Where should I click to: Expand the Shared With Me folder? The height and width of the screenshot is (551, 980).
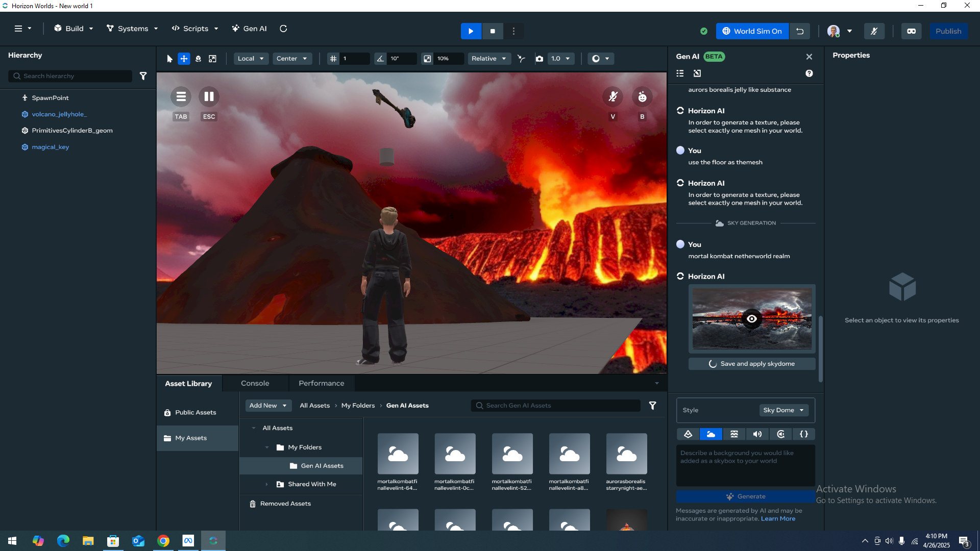point(266,484)
